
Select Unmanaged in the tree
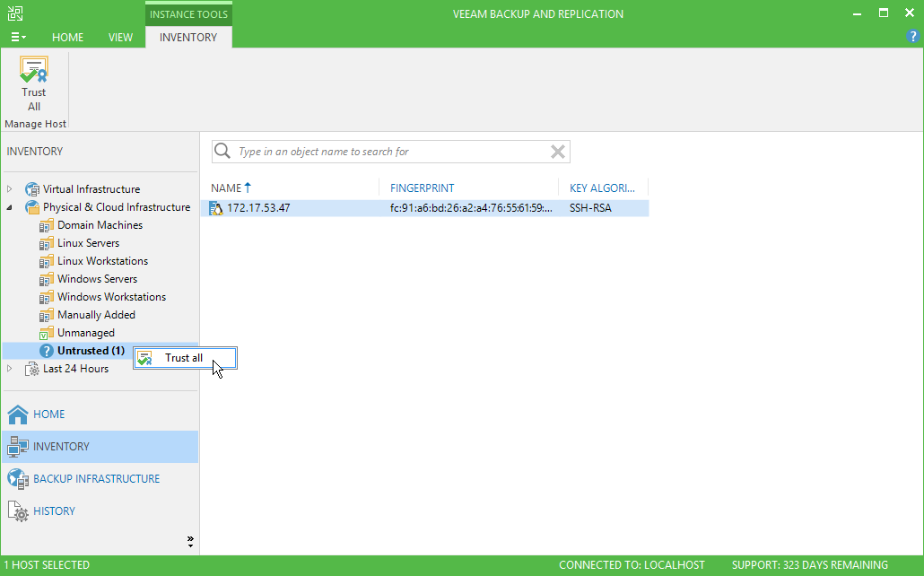[86, 333]
